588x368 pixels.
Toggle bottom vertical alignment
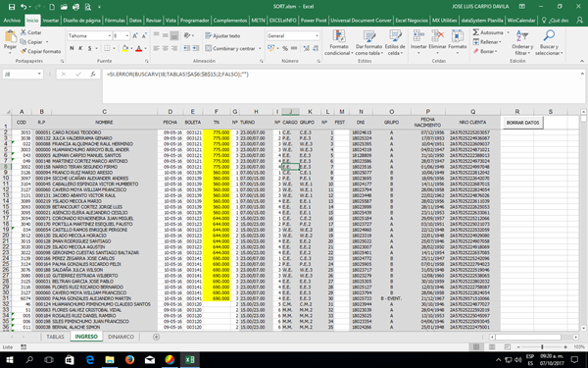174,35
